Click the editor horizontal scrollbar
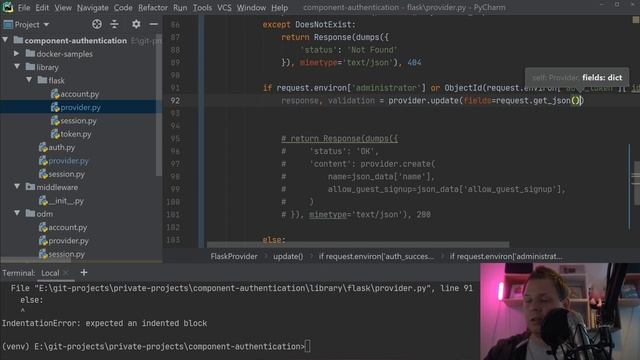 pos(358,244)
